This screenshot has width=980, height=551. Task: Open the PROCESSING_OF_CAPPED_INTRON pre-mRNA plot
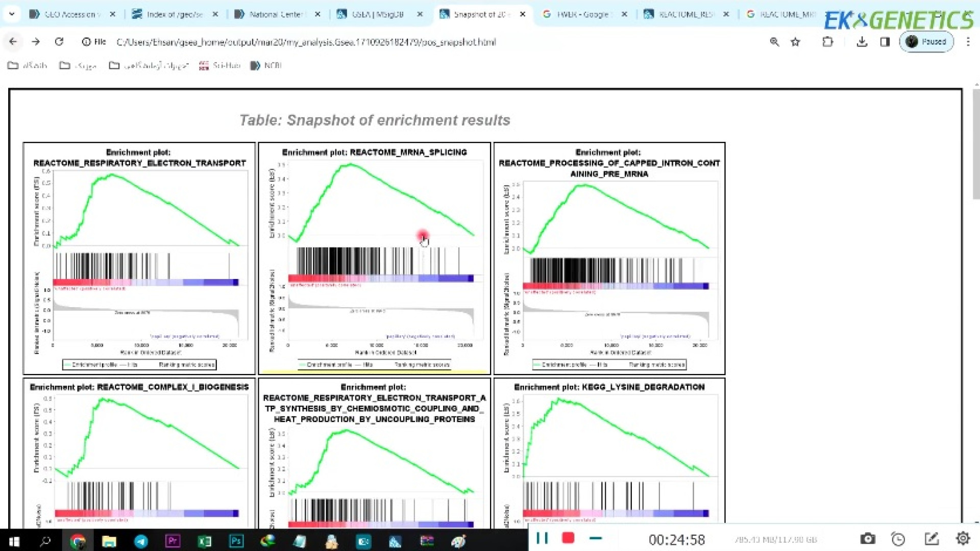coord(609,259)
